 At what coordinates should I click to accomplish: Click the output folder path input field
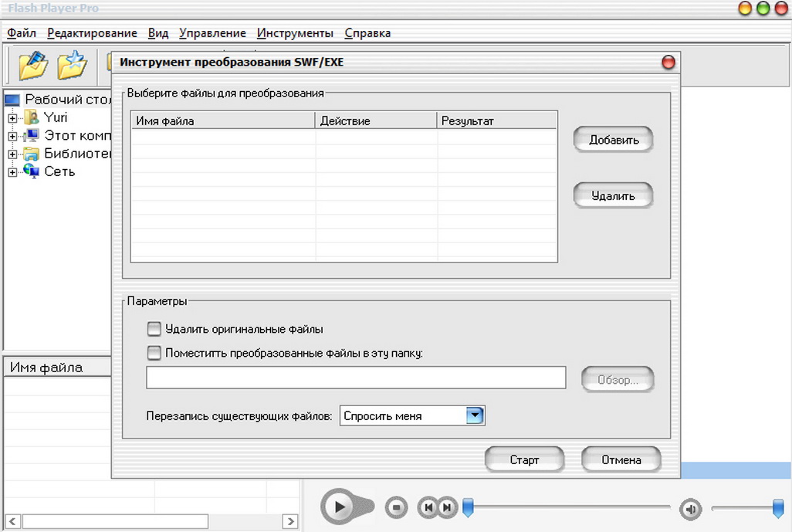(356, 378)
